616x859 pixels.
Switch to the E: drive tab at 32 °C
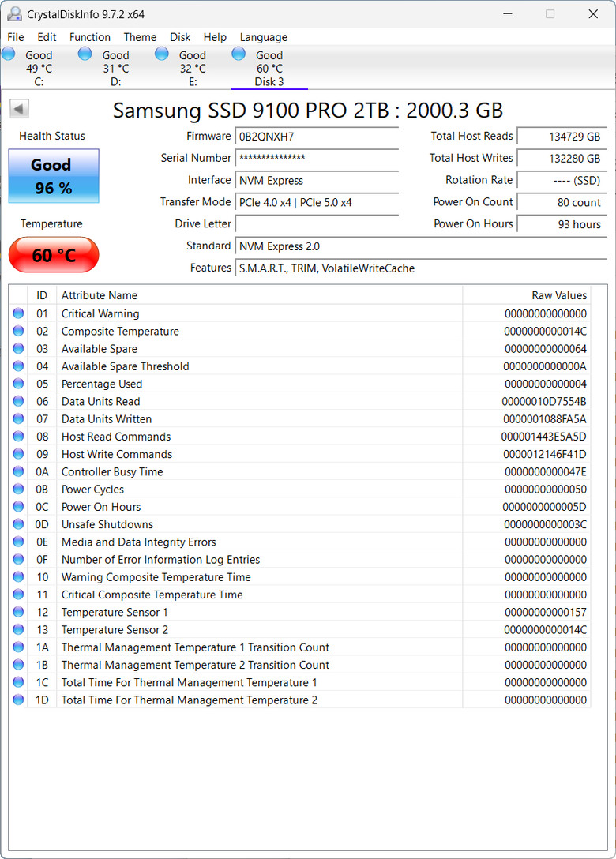pyautogui.click(x=193, y=68)
